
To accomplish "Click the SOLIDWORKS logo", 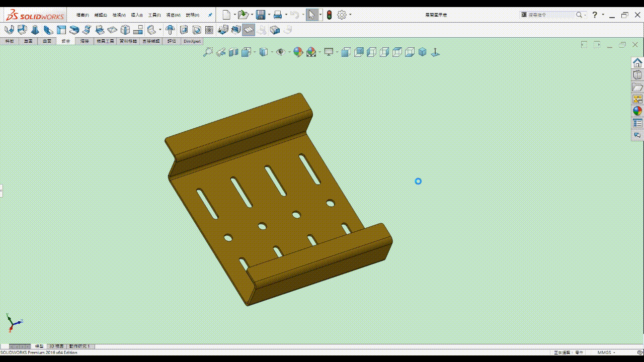I will [x=35, y=15].
